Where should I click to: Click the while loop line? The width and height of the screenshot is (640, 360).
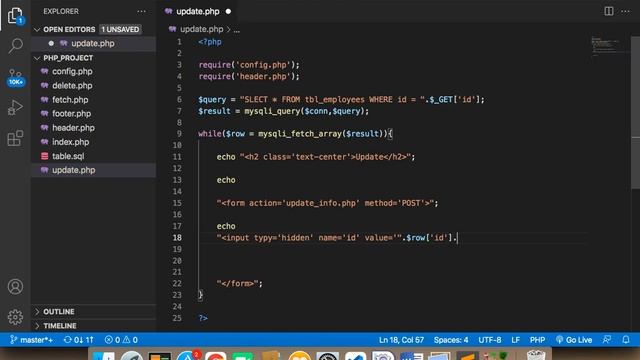click(x=295, y=134)
